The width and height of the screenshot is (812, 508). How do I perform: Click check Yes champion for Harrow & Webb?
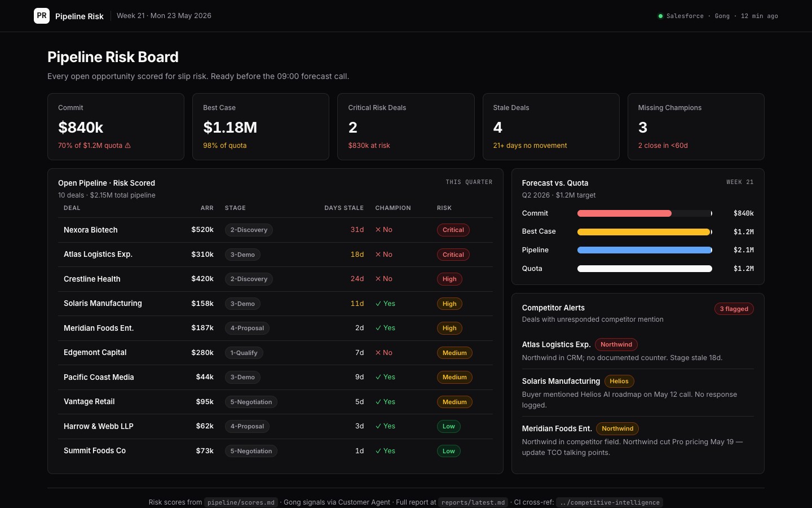click(x=386, y=426)
